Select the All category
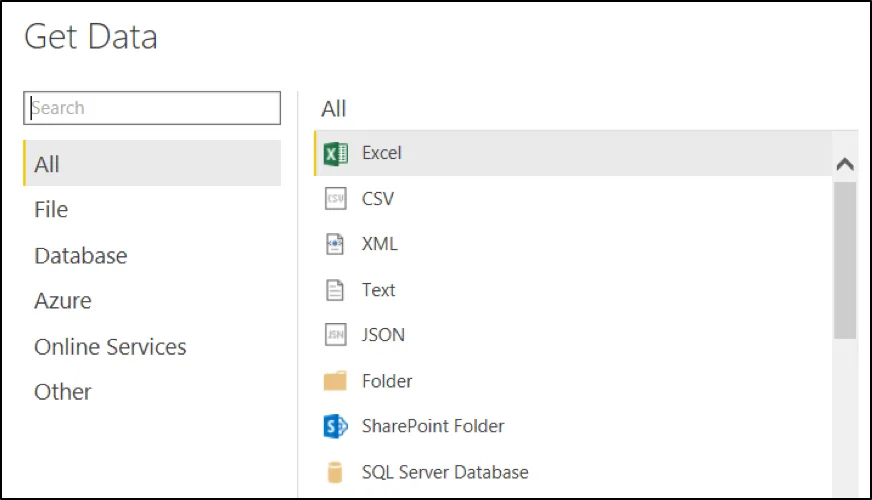 tap(152, 164)
